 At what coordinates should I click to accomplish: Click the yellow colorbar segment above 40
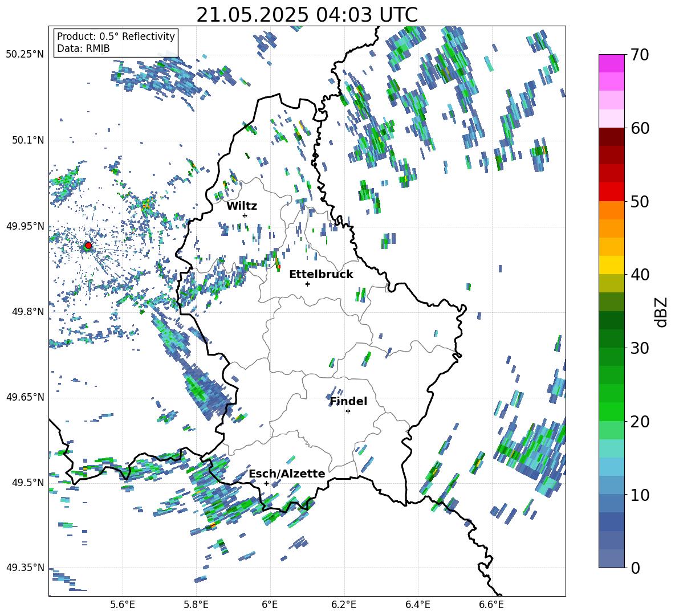point(611,265)
